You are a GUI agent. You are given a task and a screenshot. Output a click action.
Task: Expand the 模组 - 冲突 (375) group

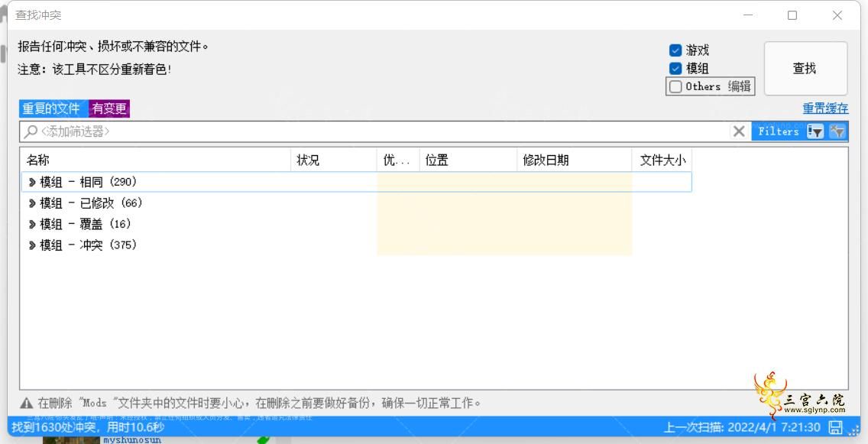(32, 245)
